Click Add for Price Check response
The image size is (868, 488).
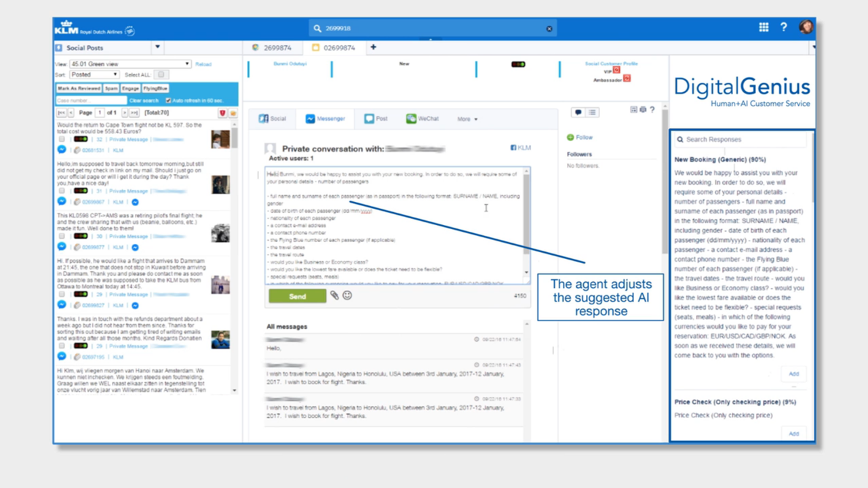coord(793,433)
